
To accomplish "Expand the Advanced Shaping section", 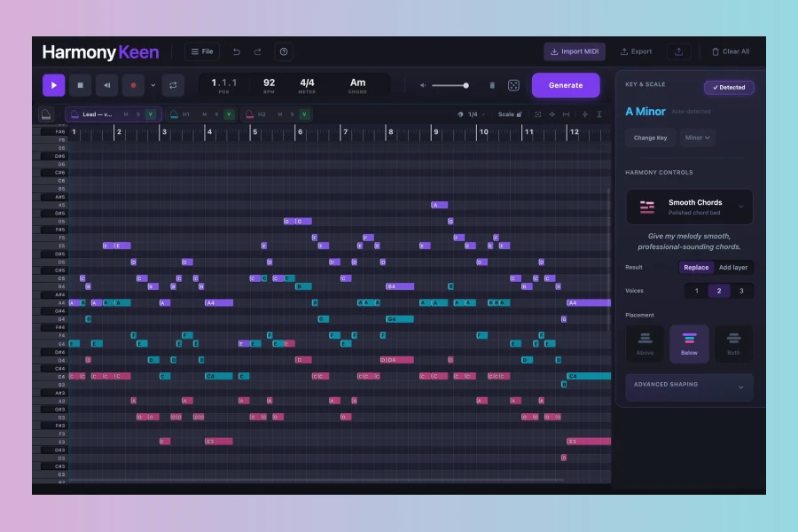I will (689, 386).
